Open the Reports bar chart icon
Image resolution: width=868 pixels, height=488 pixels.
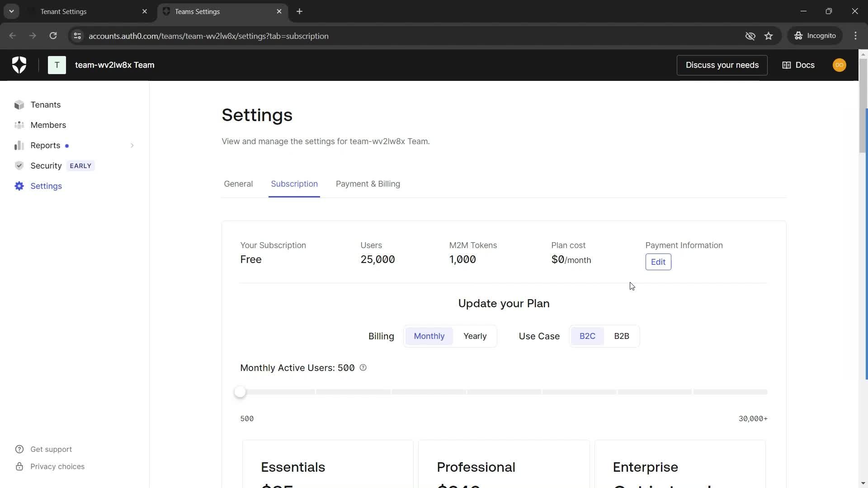pos(19,145)
